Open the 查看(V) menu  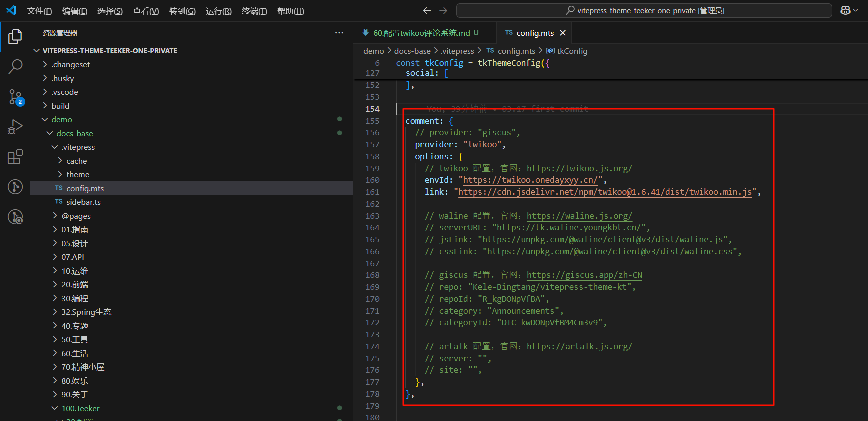[146, 11]
